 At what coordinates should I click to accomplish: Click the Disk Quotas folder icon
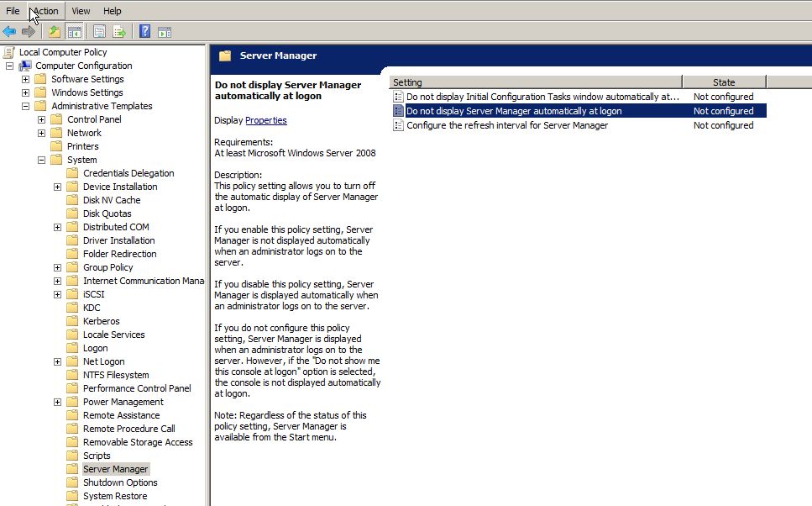click(x=72, y=213)
